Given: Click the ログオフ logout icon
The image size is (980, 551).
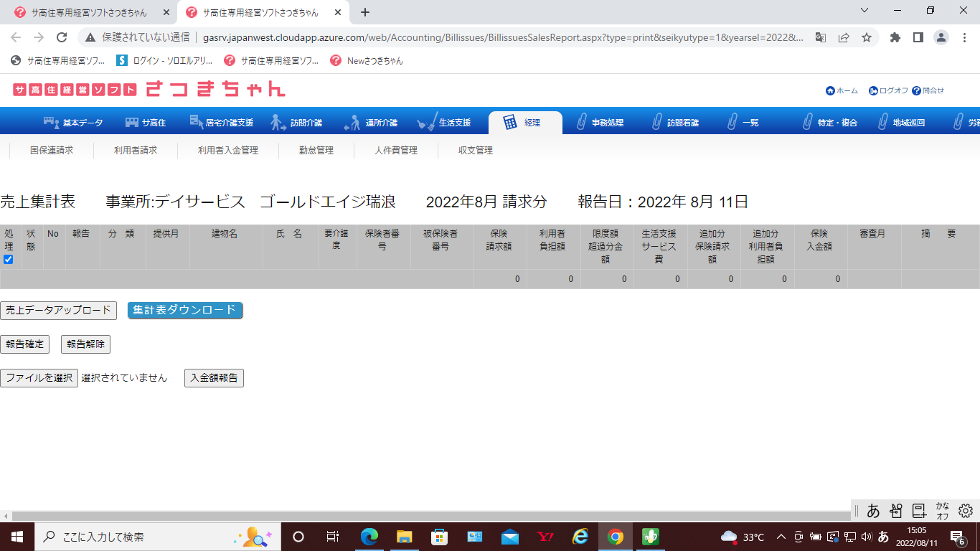Looking at the screenshot, I should [873, 91].
